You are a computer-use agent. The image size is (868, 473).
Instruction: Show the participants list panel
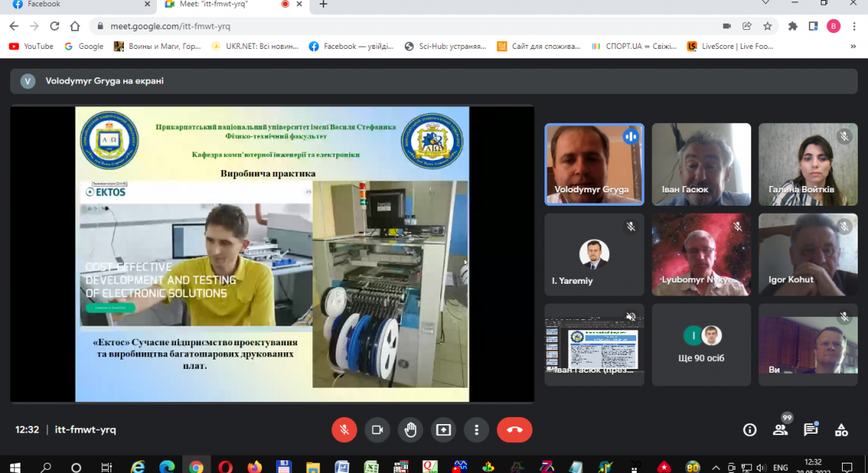(x=780, y=430)
